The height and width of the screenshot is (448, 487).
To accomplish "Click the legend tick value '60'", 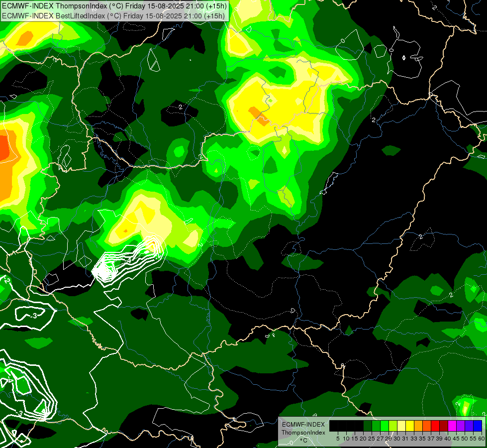I will (482, 439).
